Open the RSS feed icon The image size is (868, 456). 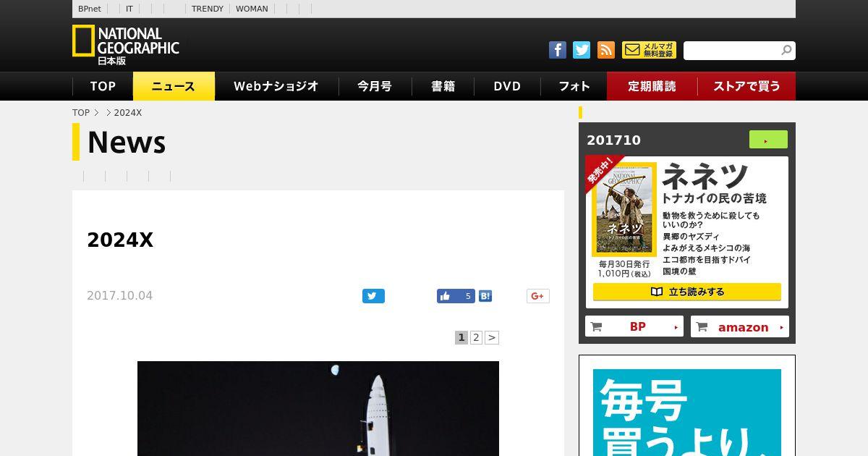tap(606, 50)
